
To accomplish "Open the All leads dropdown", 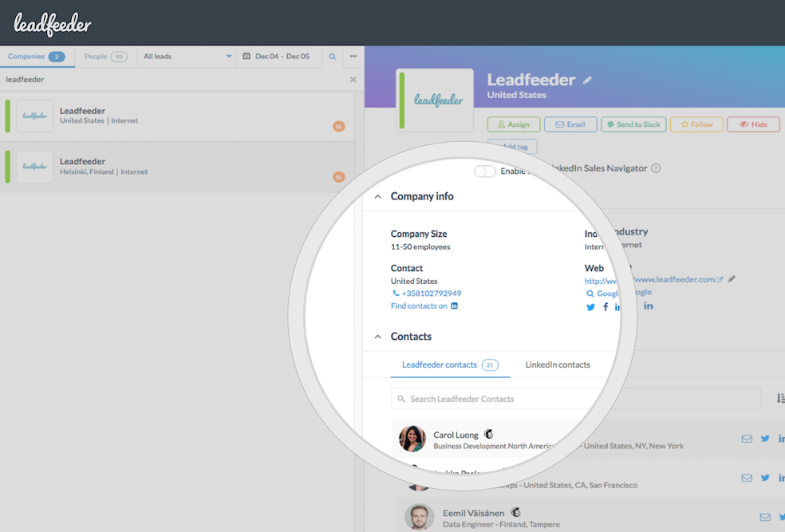I will (x=187, y=57).
